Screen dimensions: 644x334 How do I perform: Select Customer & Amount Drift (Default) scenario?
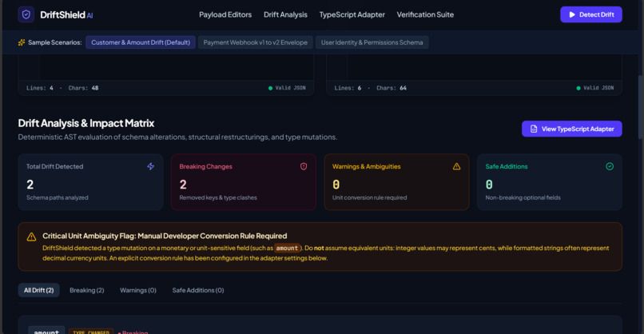[141, 42]
